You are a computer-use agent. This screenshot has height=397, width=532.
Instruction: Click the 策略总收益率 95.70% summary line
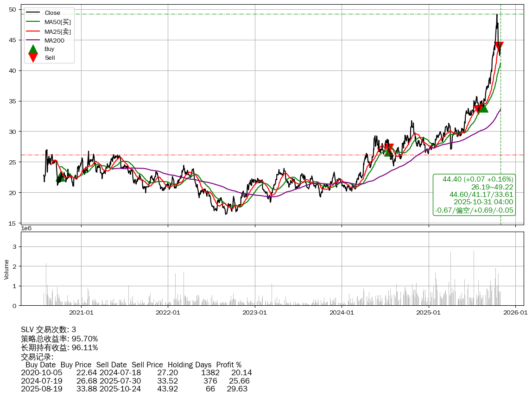(x=59, y=339)
